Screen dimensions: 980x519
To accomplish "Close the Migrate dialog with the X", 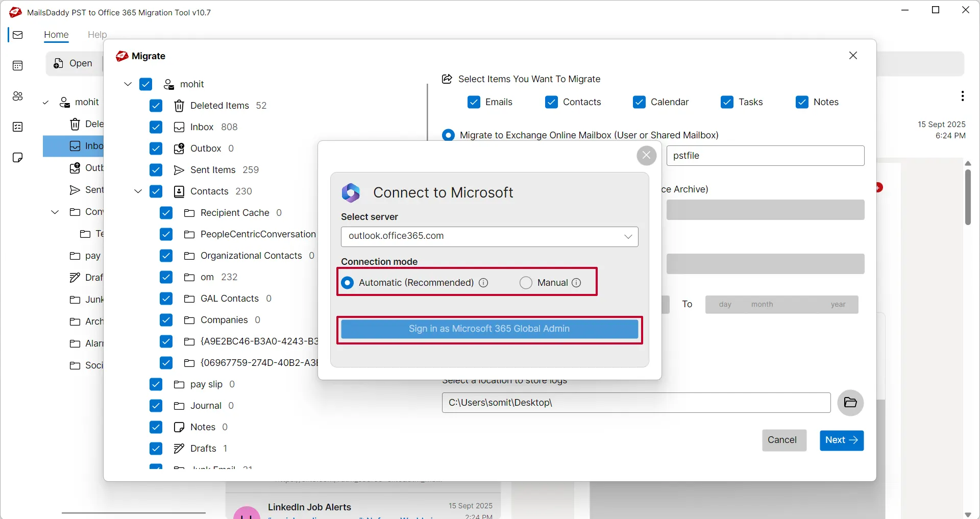I will (x=853, y=55).
